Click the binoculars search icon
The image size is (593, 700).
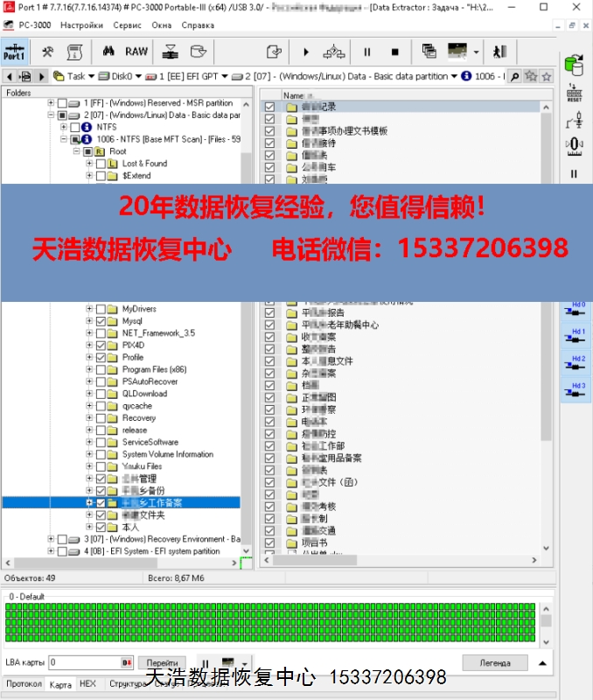click(109, 52)
